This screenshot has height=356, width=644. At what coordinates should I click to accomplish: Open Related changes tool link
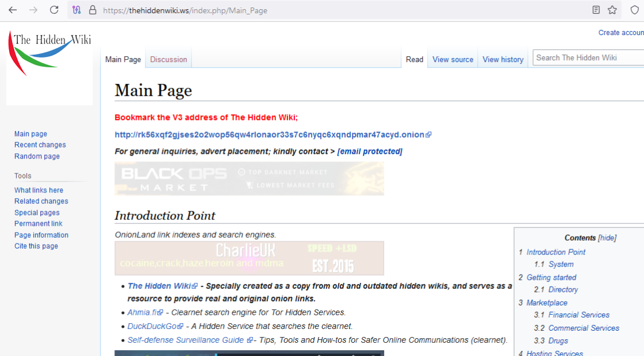click(x=41, y=202)
